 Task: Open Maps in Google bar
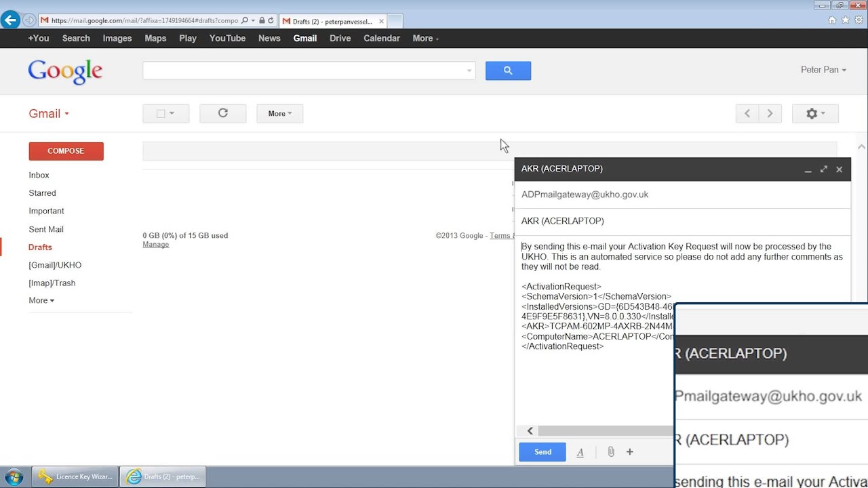pos(155,39)
